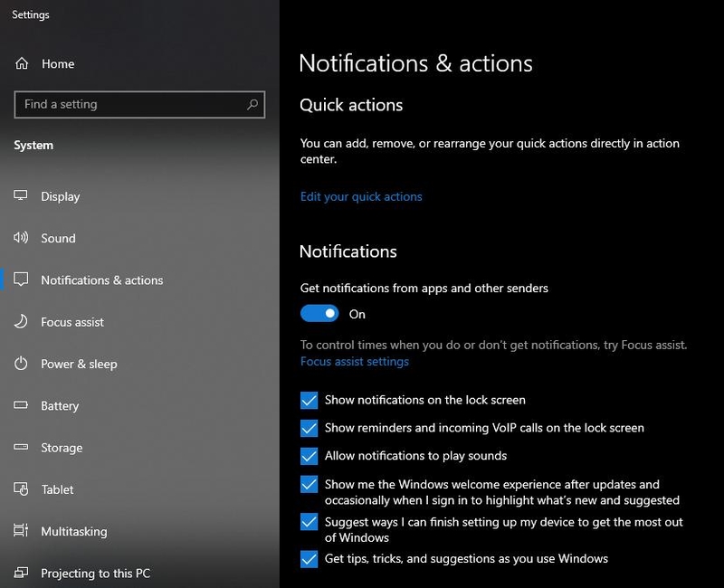
Task: Open the Battery settings label
Action: pos(60,406)
